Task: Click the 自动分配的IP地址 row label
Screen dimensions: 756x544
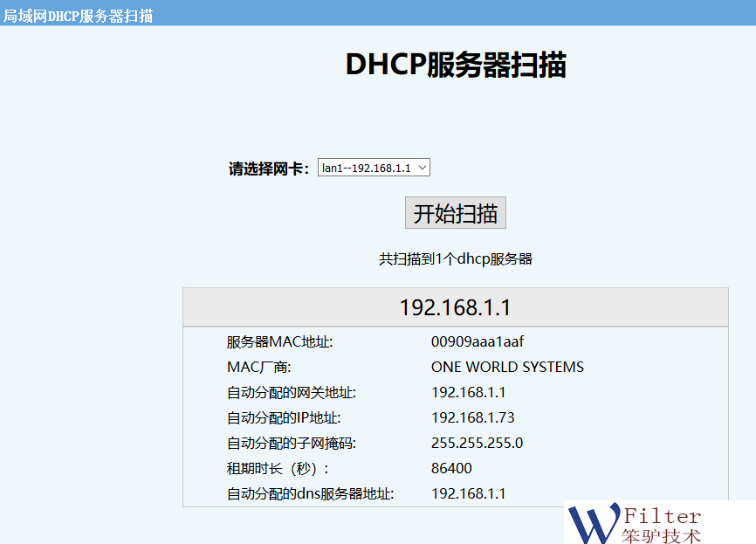Action: (x=283, y=417)
